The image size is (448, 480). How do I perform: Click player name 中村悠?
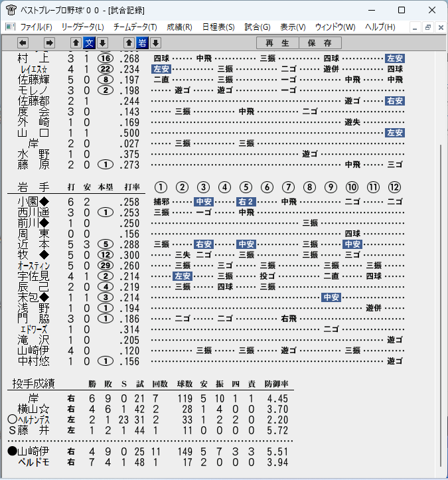click(x=33, y=361)
